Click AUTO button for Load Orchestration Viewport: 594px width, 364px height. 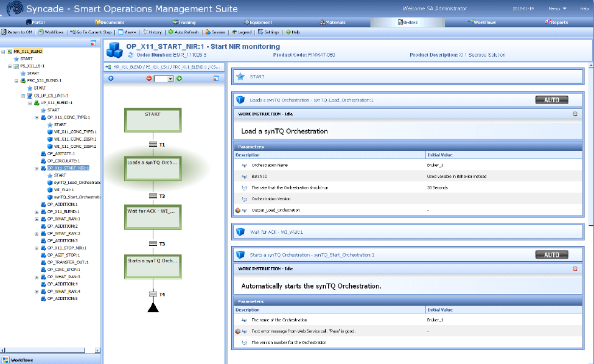click(x=551, y=100)
